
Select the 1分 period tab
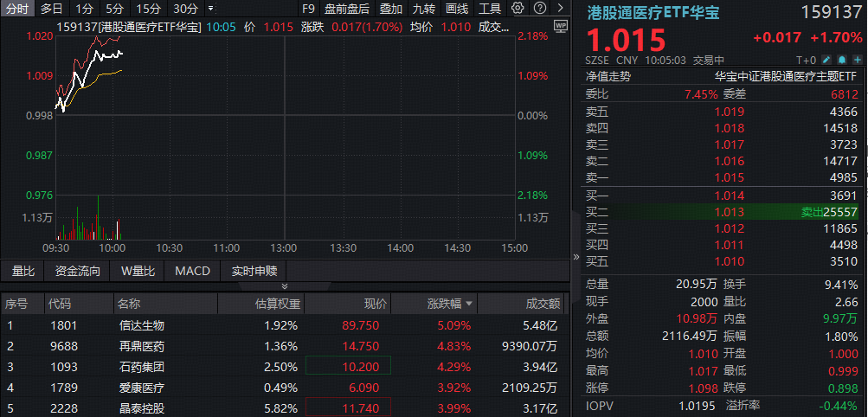click(x=85, y=9)
